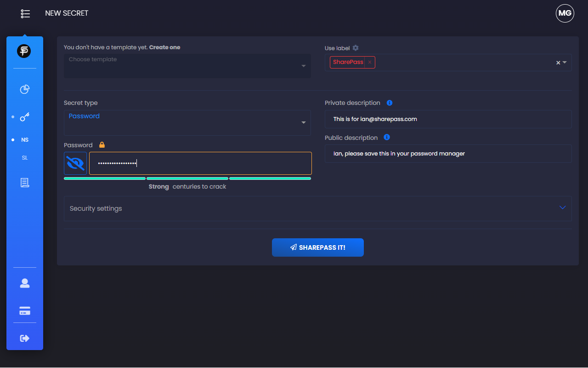
Task: Open the user profile icon in sidebar
Action: [25, 284]
